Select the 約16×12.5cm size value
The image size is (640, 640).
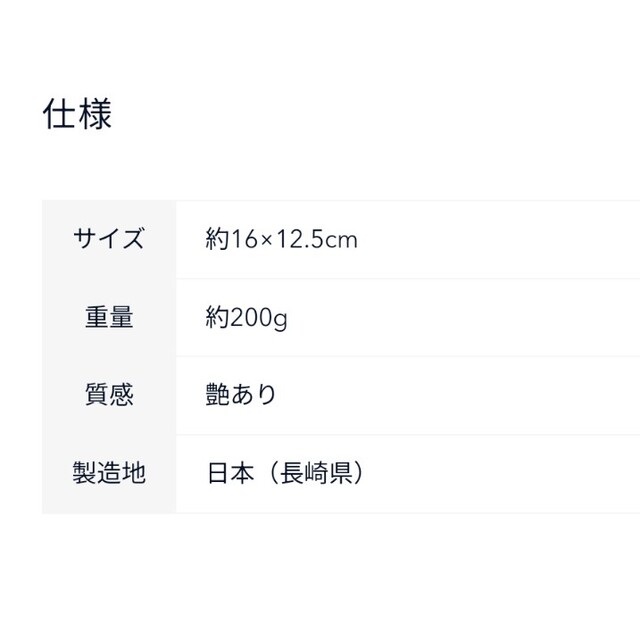(281, 239)
